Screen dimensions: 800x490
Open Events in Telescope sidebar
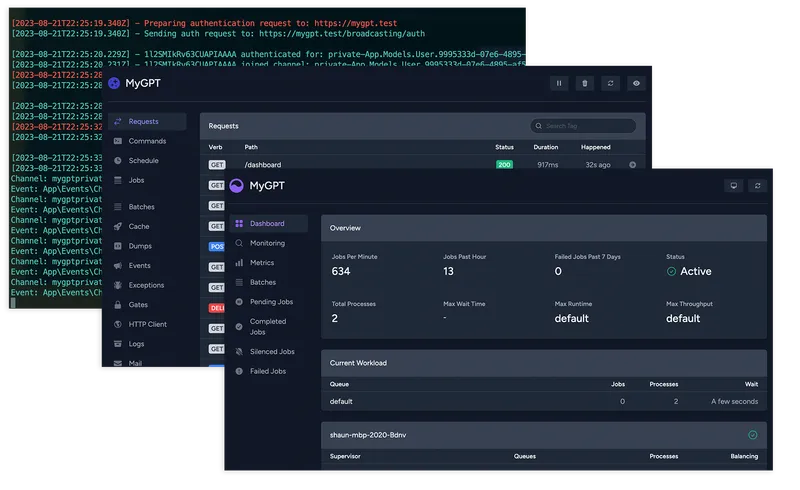pyautogui.click(x=147, y=265)
